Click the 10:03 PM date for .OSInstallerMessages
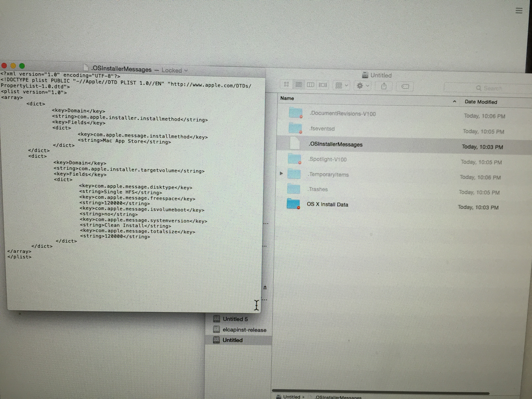This screenshot has height=399, width=532. [x=482, y=147]
